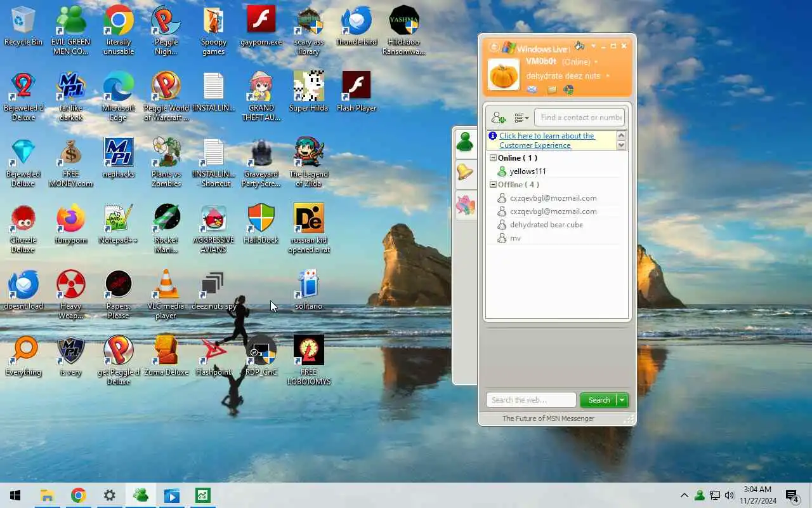The width and height of the screenshot is (812, 508).
Task: Switch to the green contacts side tab
Action: pos(466,142)
